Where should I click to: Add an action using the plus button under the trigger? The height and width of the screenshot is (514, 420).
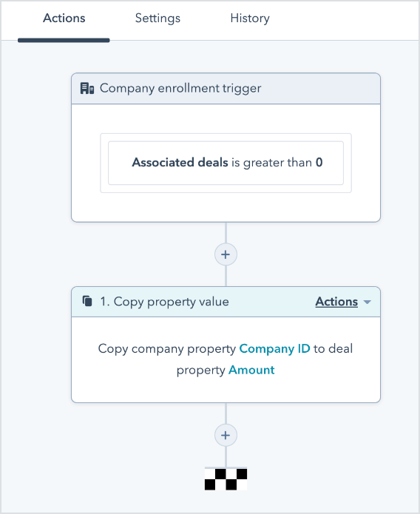pyautogui.click(x=226, y=254)
